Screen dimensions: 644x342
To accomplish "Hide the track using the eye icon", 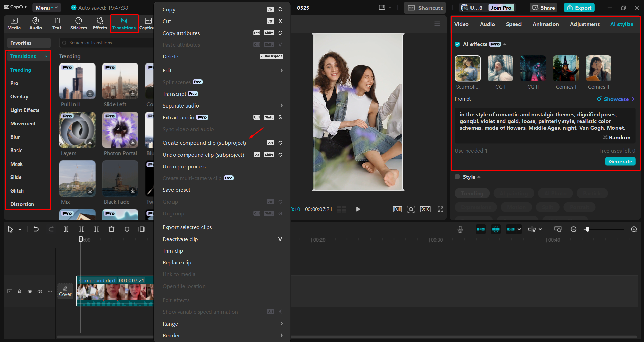I will point(30,291).
